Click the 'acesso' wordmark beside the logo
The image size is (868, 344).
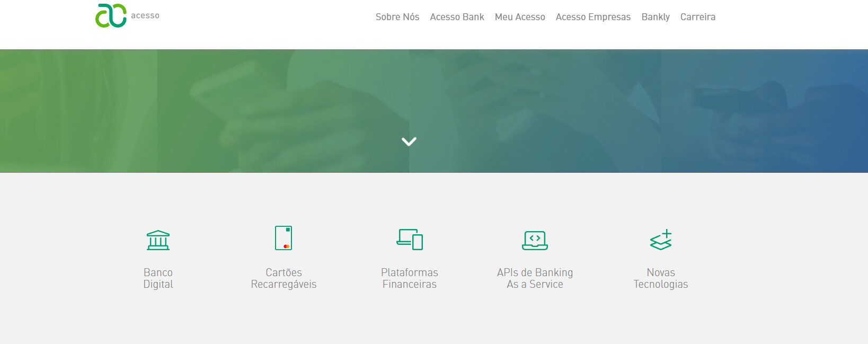[x=145, y=16]
